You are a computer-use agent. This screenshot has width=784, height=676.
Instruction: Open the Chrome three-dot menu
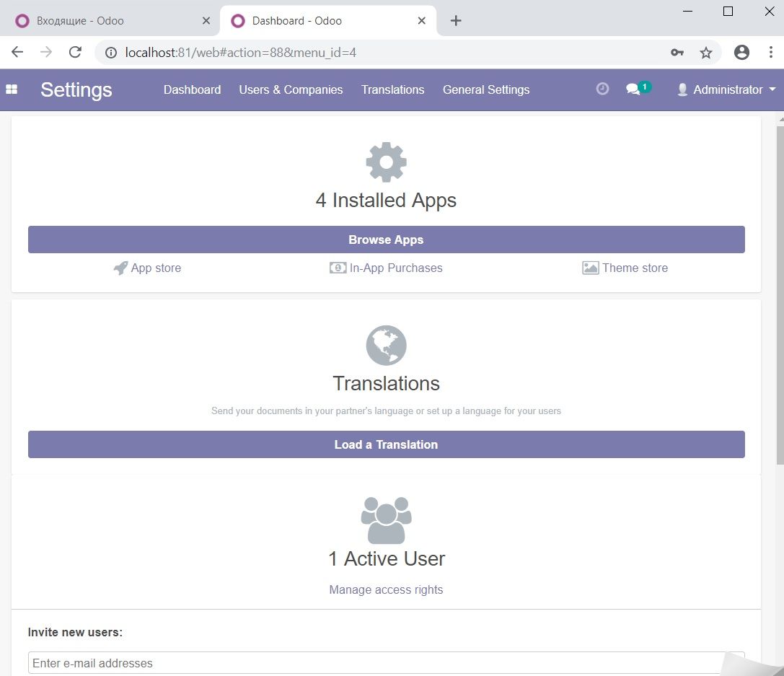771,52
